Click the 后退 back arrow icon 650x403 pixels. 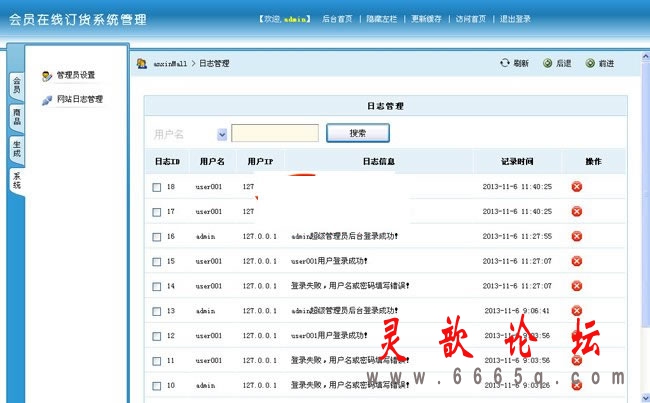[548, 63]
